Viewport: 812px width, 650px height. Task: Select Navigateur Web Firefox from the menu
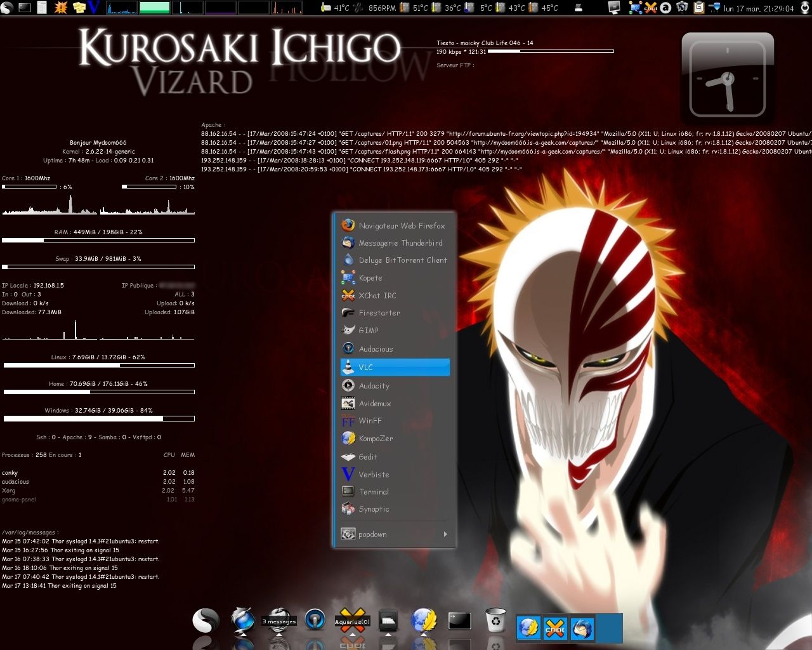(395, 225)
